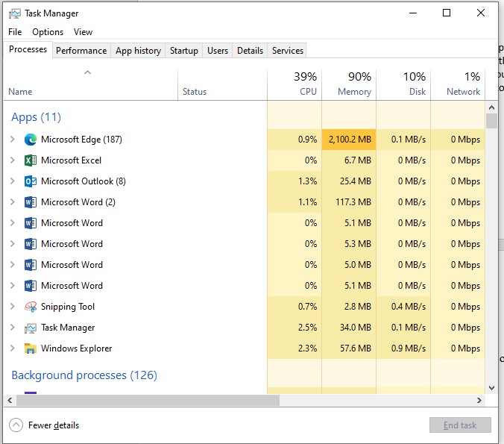The image size is (504, 444).
Task: Click the Snipping Tool scissors icon
Action: 31,307
